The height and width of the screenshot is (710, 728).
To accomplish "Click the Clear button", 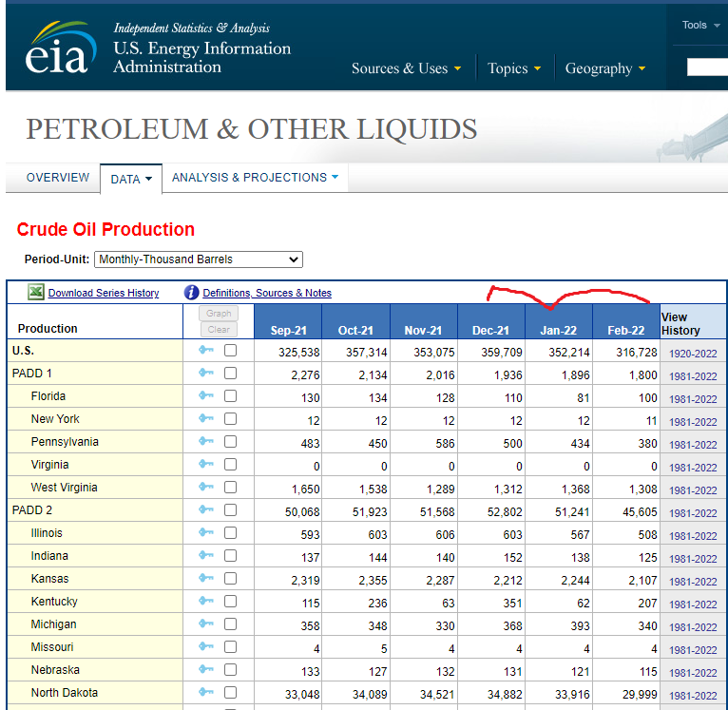I will 219,329.
